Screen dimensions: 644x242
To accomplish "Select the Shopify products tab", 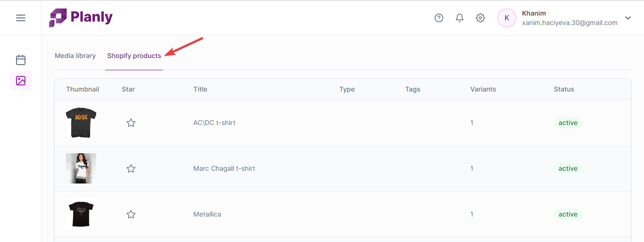I will (134, 56).
